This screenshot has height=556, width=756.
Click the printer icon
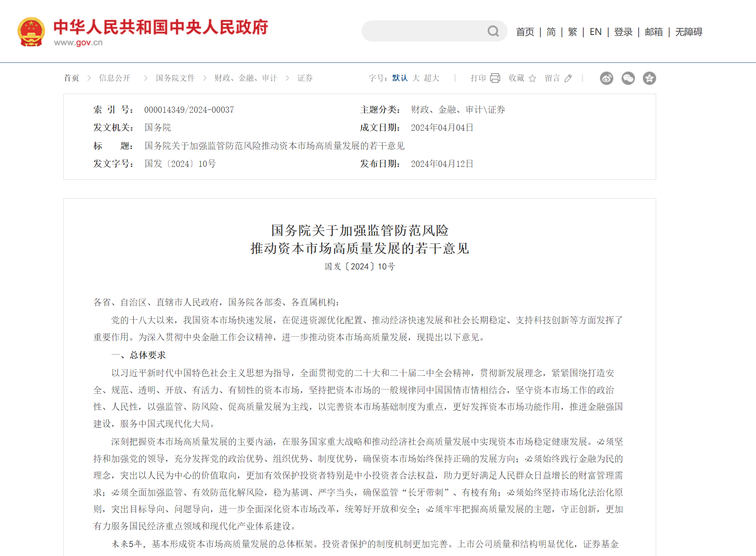click(x=495, y=78)
